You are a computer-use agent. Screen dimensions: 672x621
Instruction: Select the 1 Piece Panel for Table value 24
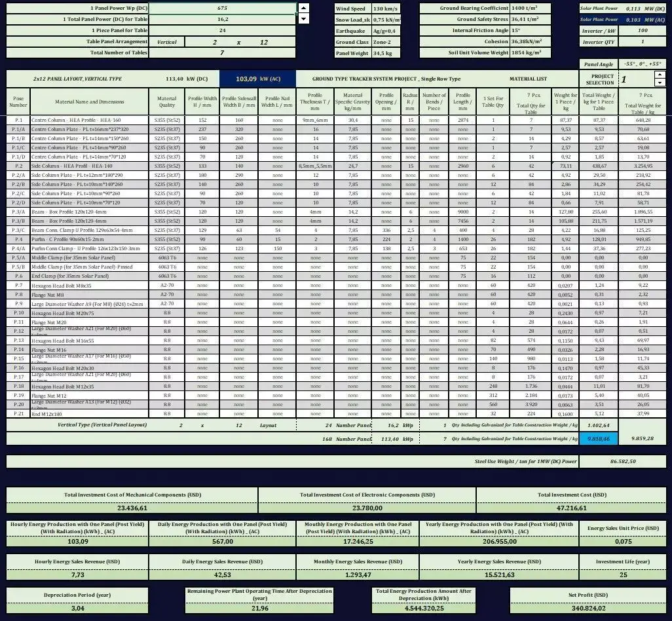[x=222, y=30]
